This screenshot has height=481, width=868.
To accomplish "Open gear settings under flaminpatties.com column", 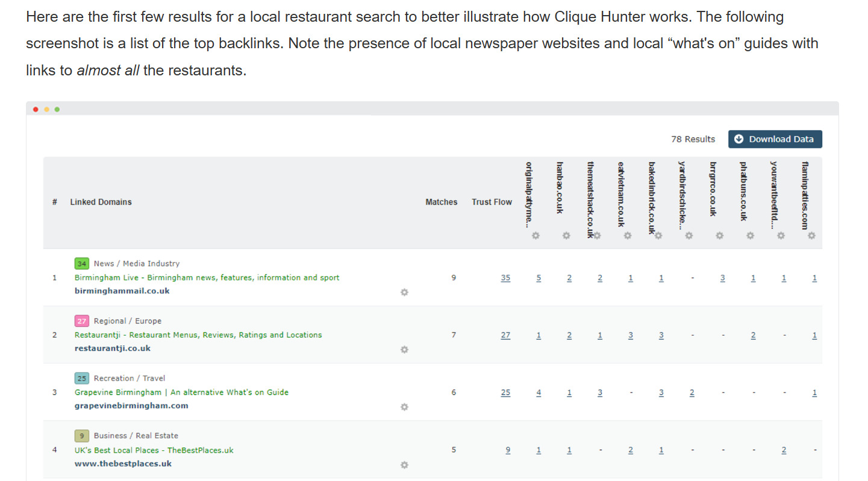I will pyautogui.click(x=811, y=235).
